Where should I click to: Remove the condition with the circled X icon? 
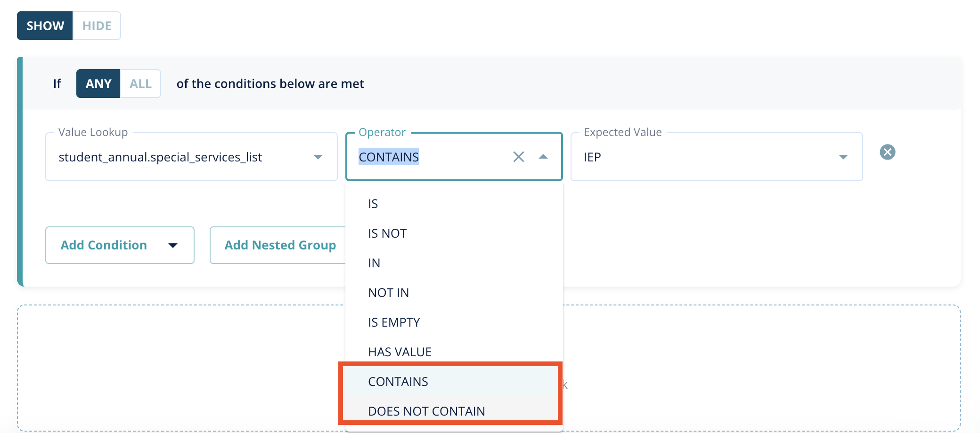pyautogui.click(x=887, y=152)
